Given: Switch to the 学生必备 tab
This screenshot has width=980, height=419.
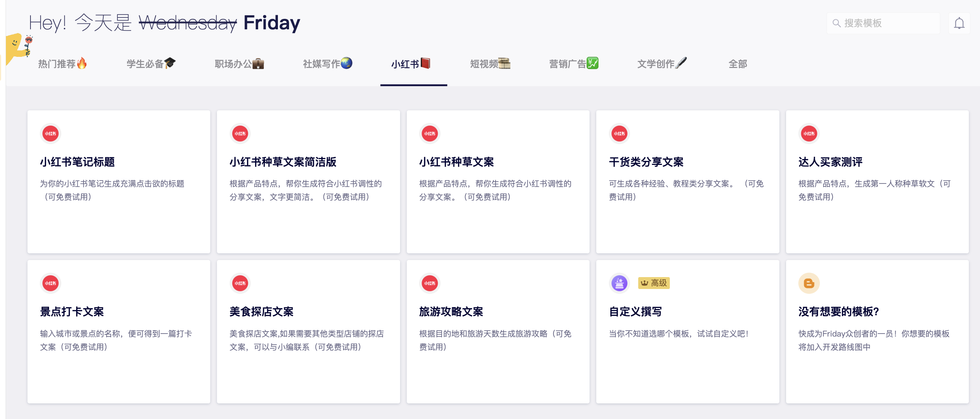Looking at the screenshot, I should (151, 64).
